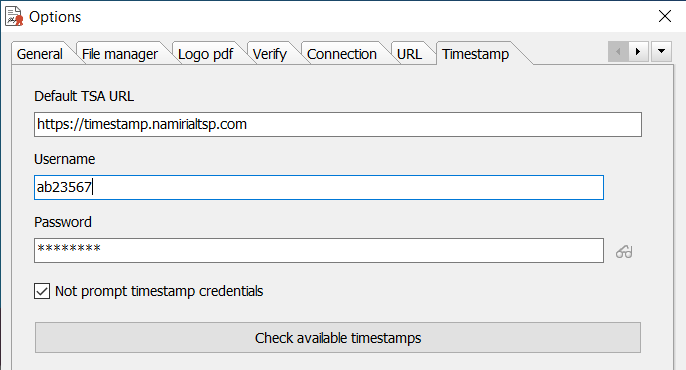The height and width of the screenshot is (370, 686).
Task: Click Check available timestamps button
Action: pyautogui.click(x=338, y=338)
